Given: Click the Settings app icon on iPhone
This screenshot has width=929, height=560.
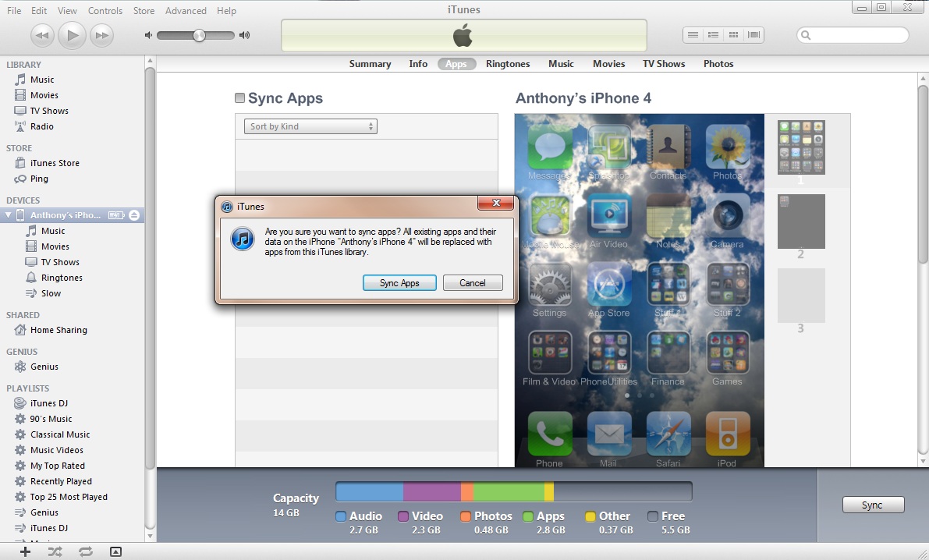Looking at the screenshot, I should coord(549,285).
